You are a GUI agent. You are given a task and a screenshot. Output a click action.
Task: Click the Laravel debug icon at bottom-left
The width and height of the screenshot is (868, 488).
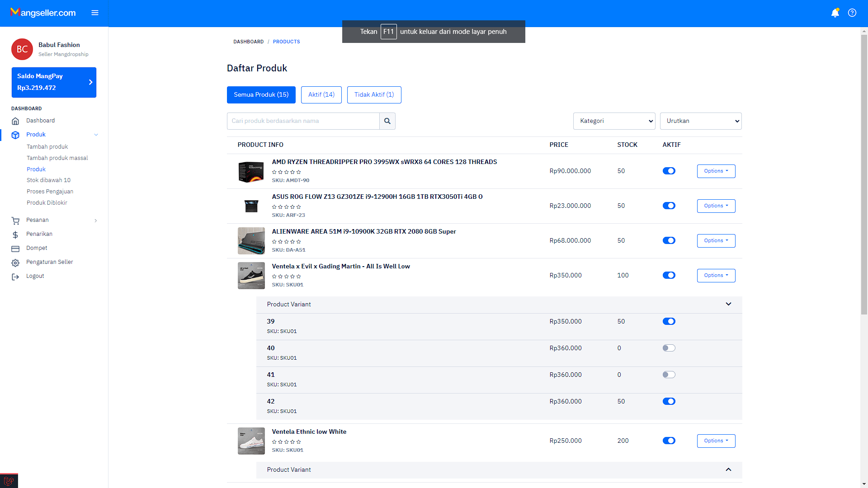pos(9,481)
